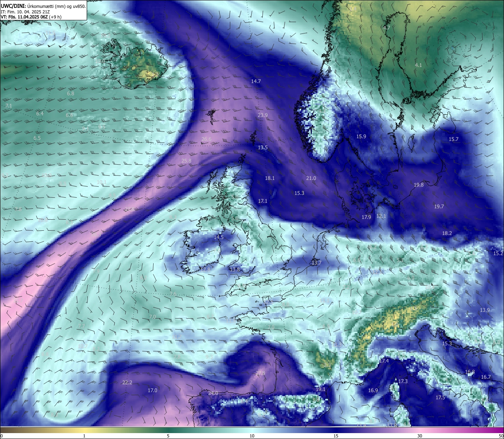
Task: Click the 18.2 value label
Action: tap(447, 233)
